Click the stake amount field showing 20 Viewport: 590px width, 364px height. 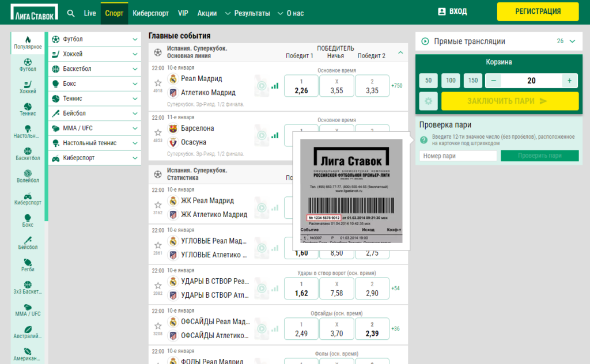531,81
